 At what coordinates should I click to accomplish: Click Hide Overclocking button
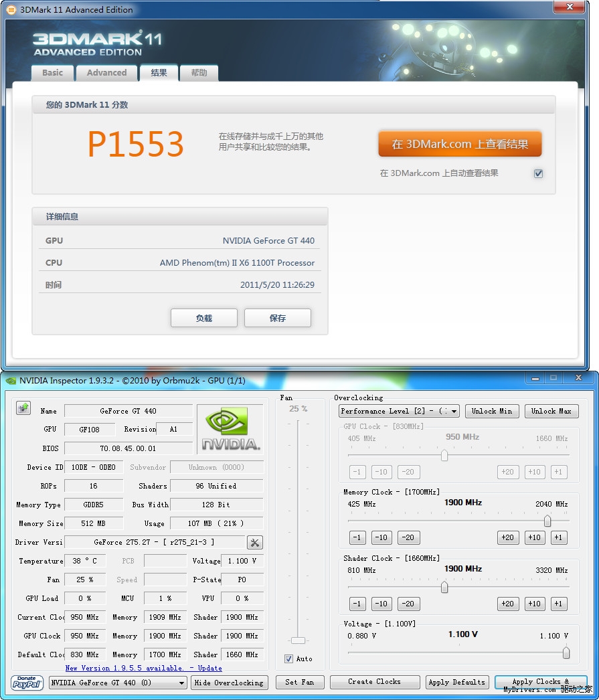230,683
